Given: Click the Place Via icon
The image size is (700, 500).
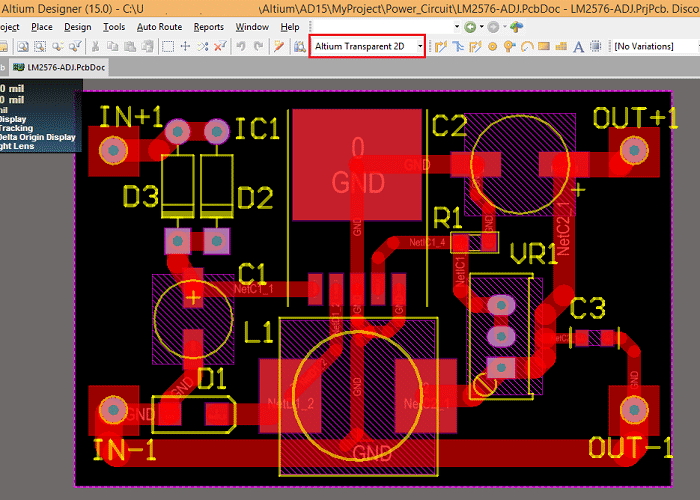Looking at the screenshot, I should tap(509, 46).
